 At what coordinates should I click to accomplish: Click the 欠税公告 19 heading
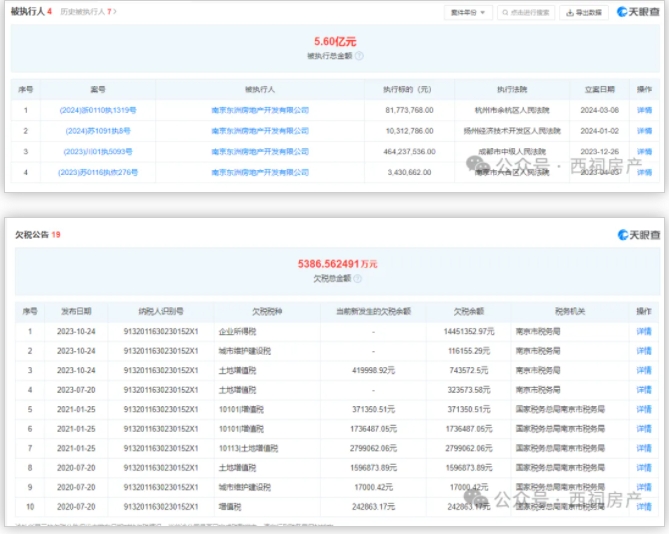click(x=38, y=235)
